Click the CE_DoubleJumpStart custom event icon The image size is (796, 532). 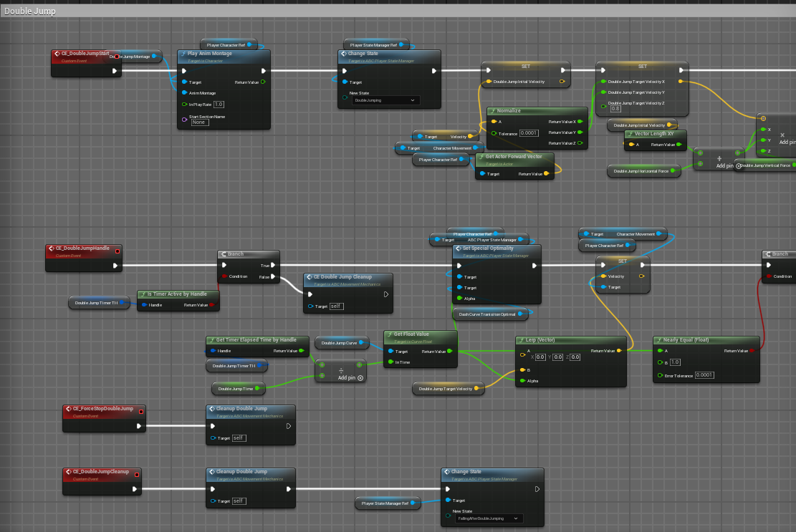(58, 54)
